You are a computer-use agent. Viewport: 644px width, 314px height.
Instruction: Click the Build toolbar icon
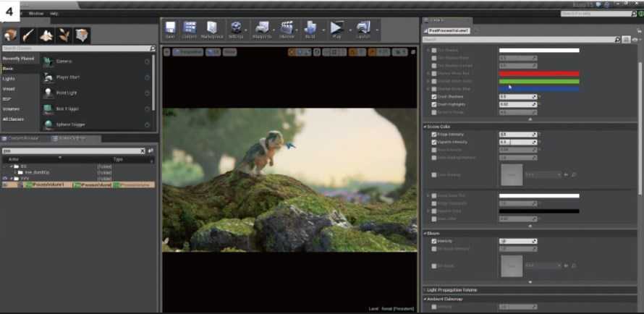[310, 29]
